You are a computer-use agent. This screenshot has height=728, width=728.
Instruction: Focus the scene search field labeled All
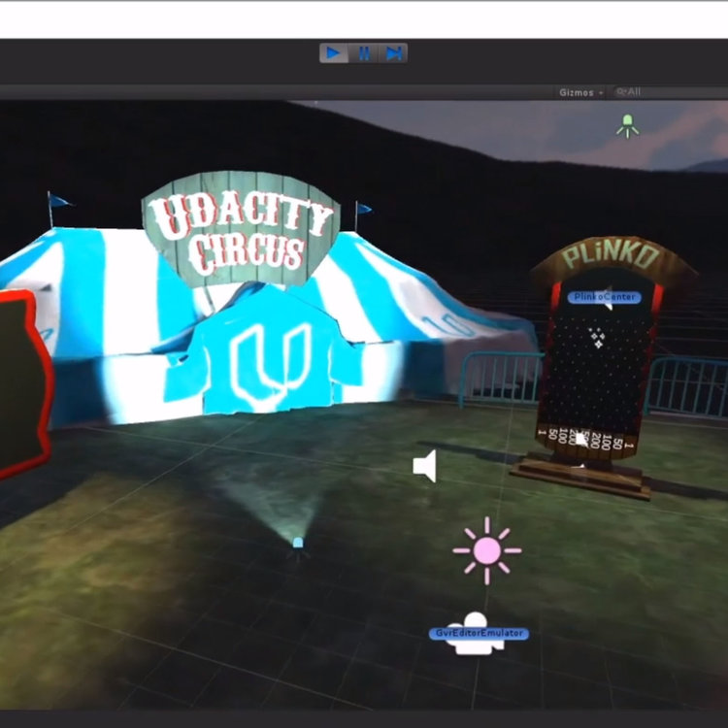click(x=669, y=92)
